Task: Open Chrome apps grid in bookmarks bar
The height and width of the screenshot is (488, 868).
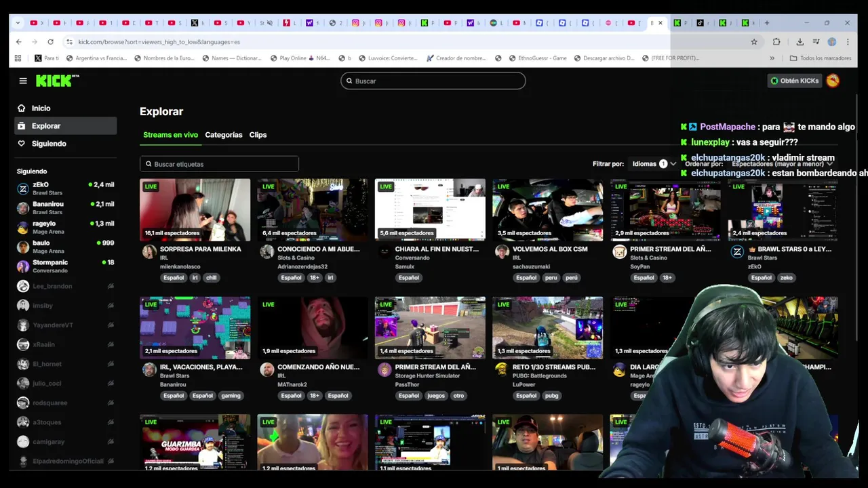Action: click(x=18, y=58)
